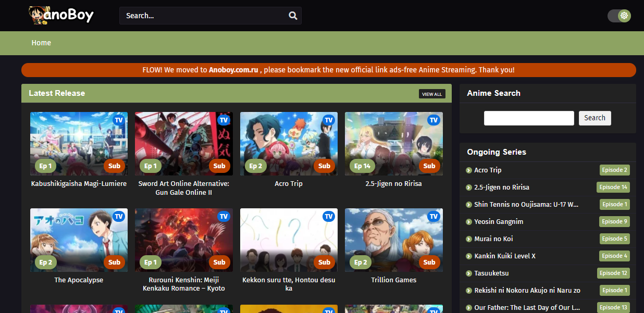Screen dimensions: 644x313
Task: Click the AnoBoy site logo
Action: pos(61,15)
